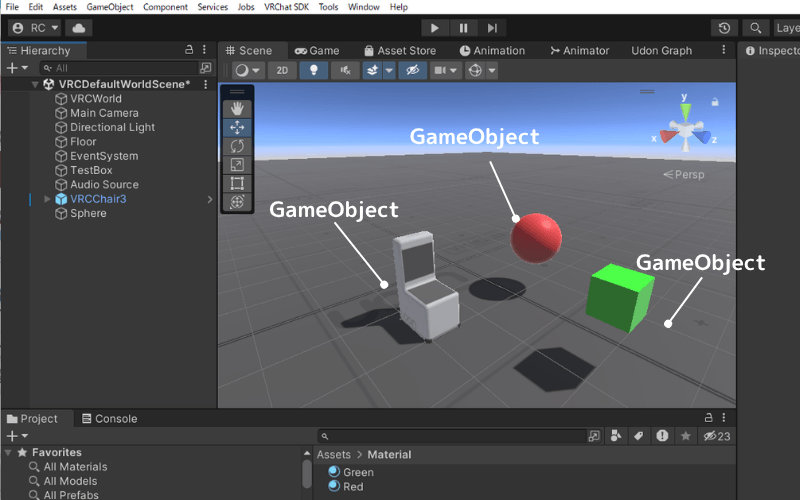Select the Rect tool
This screenshot has width=800, height=500.
click(237, 183)
